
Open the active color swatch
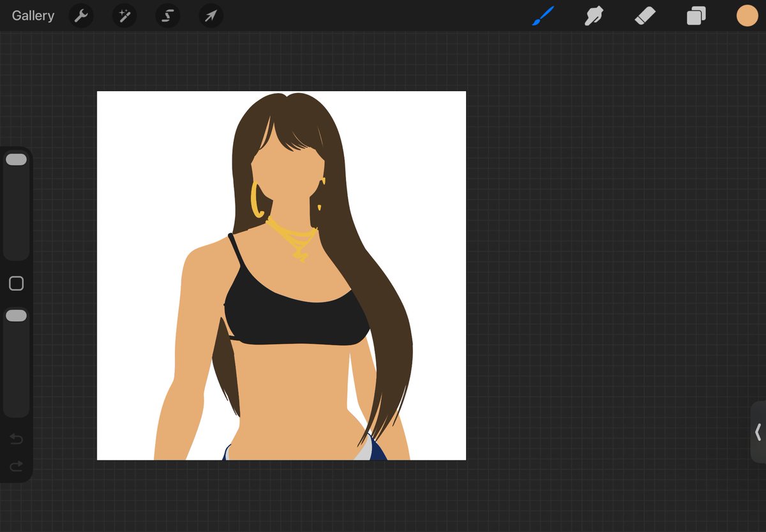(x=747, y=16)
